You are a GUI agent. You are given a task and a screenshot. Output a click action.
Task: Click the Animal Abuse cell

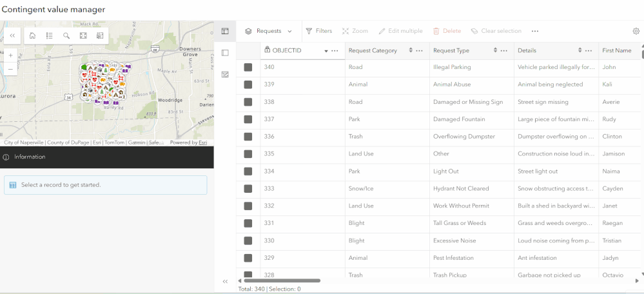pyautogui.click(x=472, y=84)
